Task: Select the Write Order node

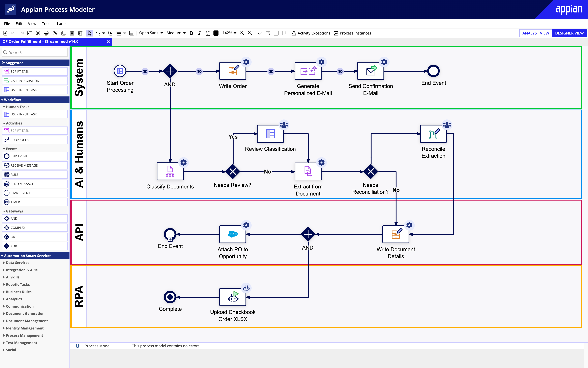Action: 233,71
